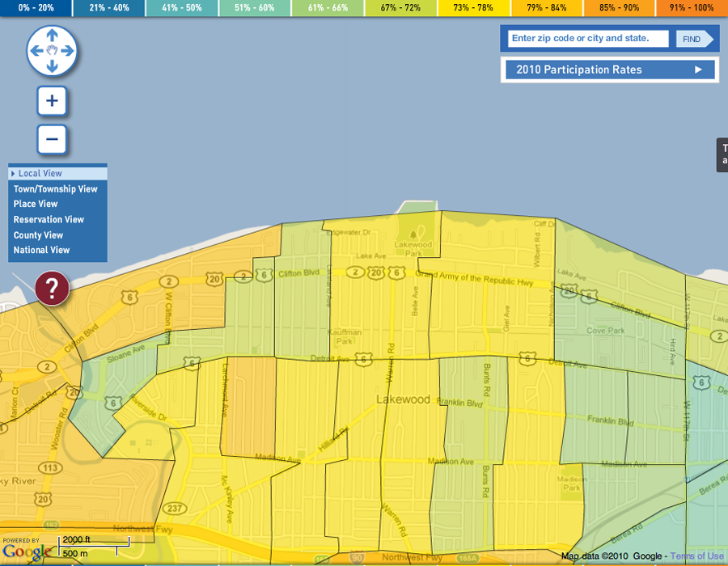Pan the map right with arrow
This screenshot has width=728, height=566.
click(x=68, y=51)
